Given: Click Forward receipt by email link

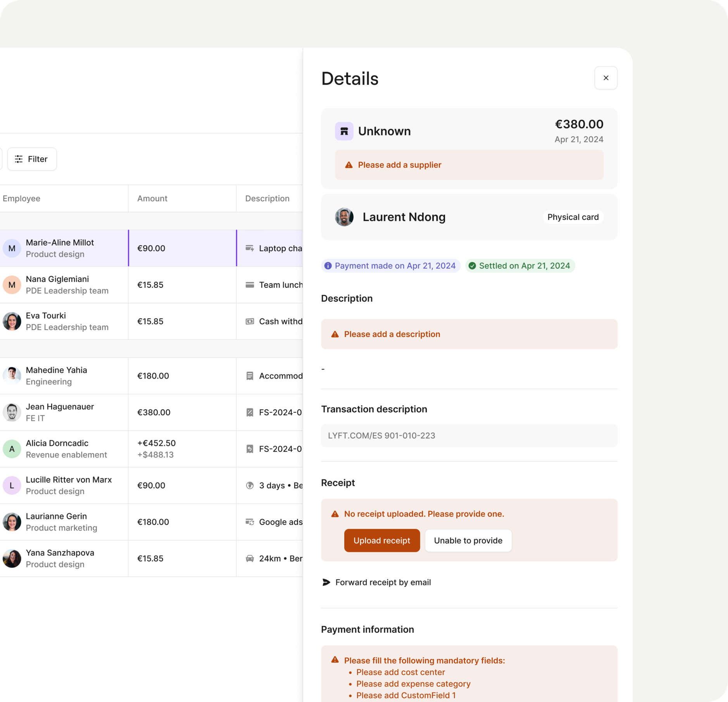Looking at the screenshot, I should [x=383, y=582].
